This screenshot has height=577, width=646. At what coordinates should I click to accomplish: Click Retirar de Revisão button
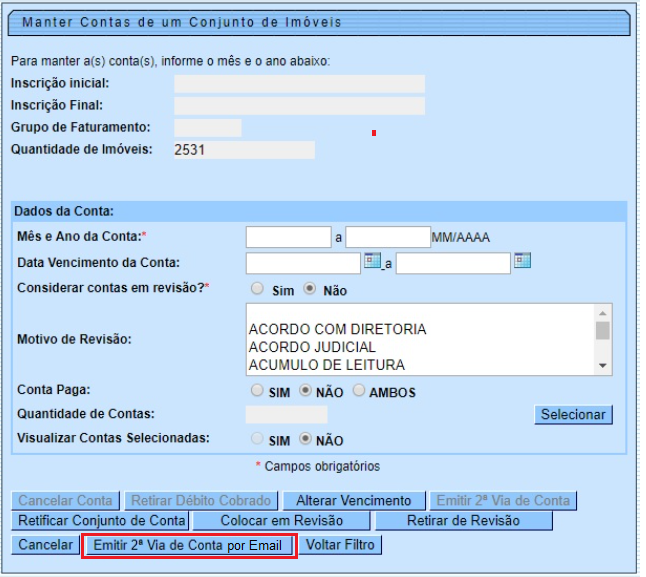463,521
